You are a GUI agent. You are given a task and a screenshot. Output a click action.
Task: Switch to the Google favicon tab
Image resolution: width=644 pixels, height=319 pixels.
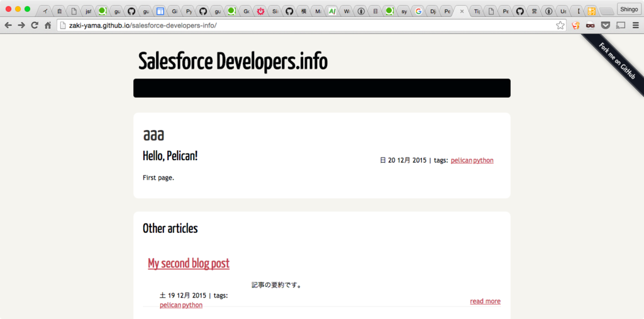pos(418,11)
